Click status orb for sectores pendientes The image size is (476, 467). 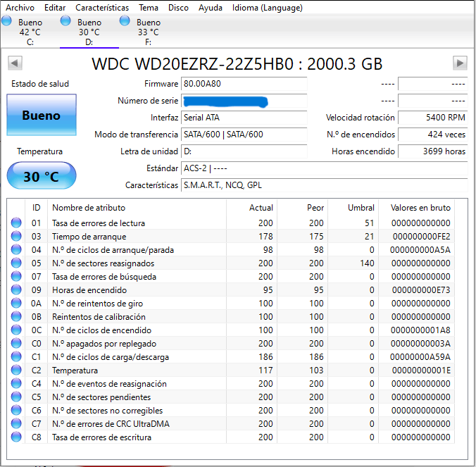click(16, 397)
